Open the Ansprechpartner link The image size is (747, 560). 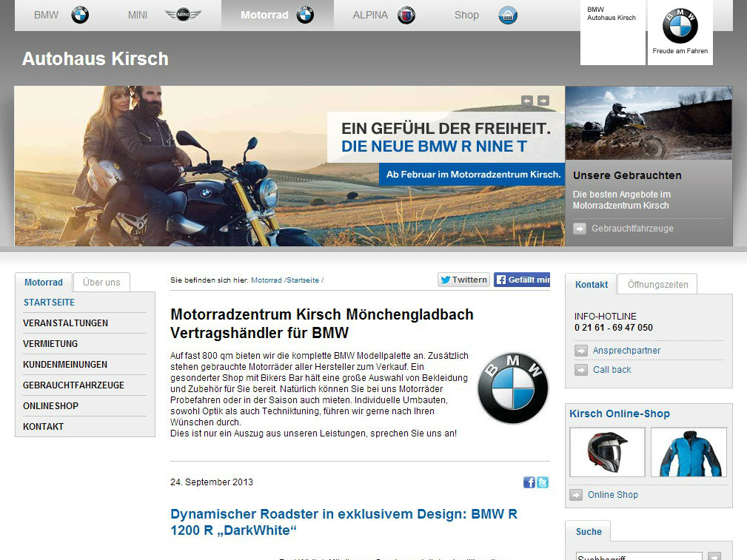626,351
